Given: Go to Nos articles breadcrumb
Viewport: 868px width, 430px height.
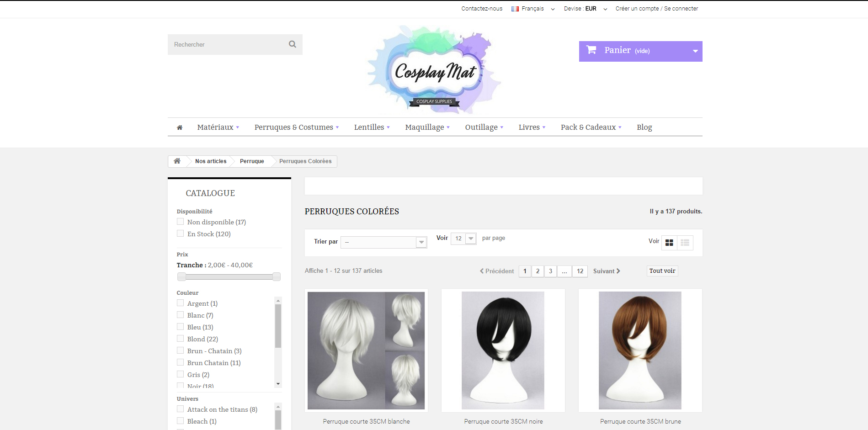Looking at the screenshot, I should point(211,161).
